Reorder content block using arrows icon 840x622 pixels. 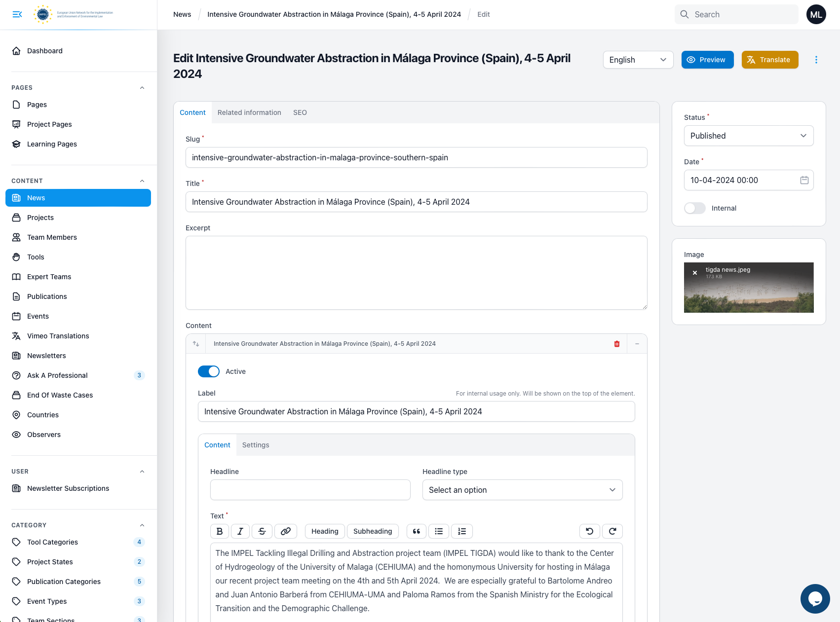click(196, 344)
